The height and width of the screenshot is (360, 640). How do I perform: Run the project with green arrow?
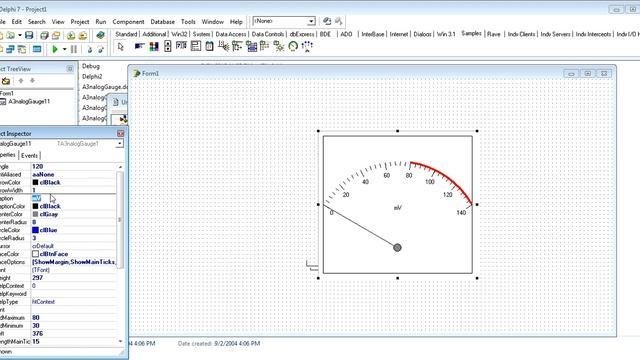(x=55, y=49)
